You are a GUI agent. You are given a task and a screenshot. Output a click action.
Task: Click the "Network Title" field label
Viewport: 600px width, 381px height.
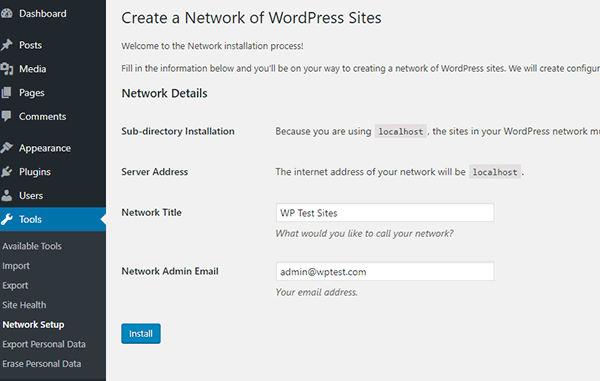(152, 212)
